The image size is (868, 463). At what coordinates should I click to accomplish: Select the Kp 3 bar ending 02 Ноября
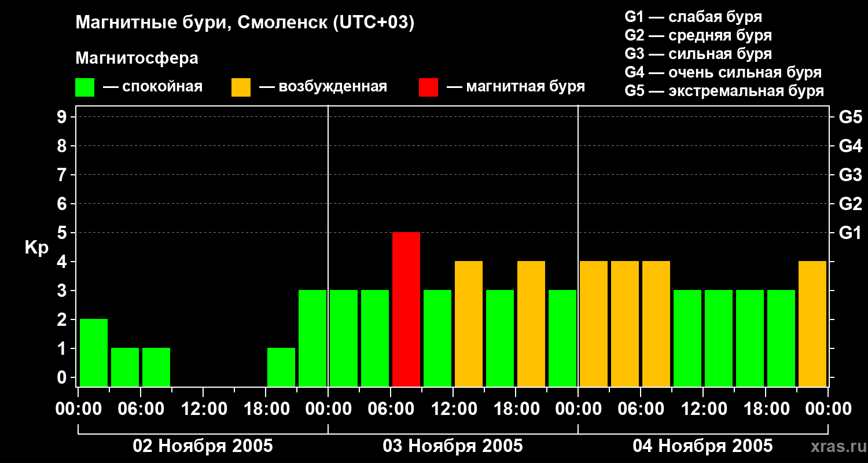pos(312,338)
